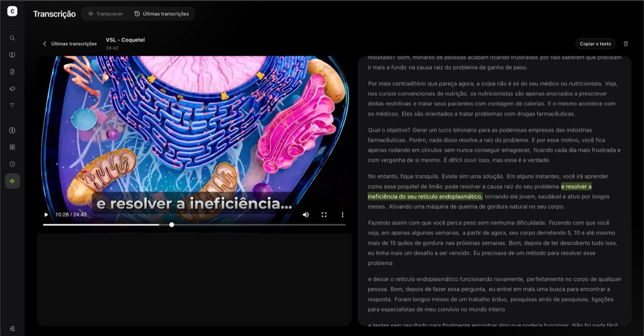Viewport: 644px width, 336px height.
Task: Play the video
Action: point(46,214)
